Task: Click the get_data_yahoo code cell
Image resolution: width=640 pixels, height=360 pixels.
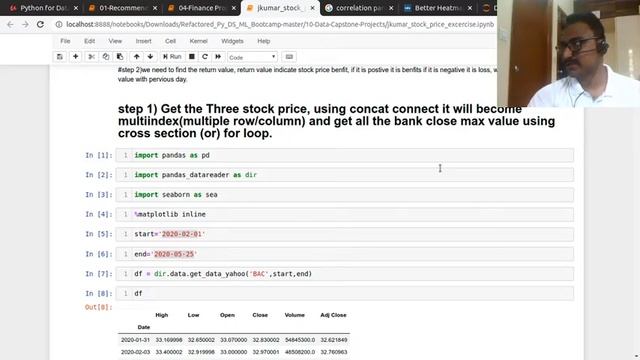Action: [344, 274]
